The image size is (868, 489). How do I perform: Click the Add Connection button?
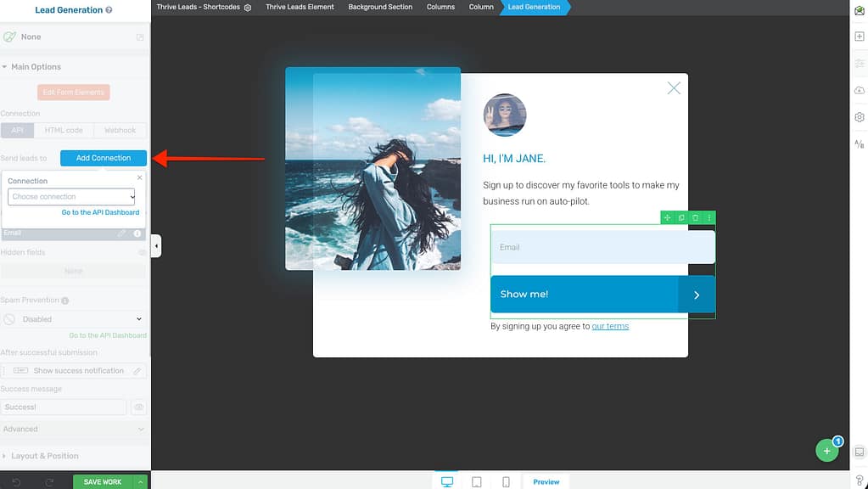104,158
